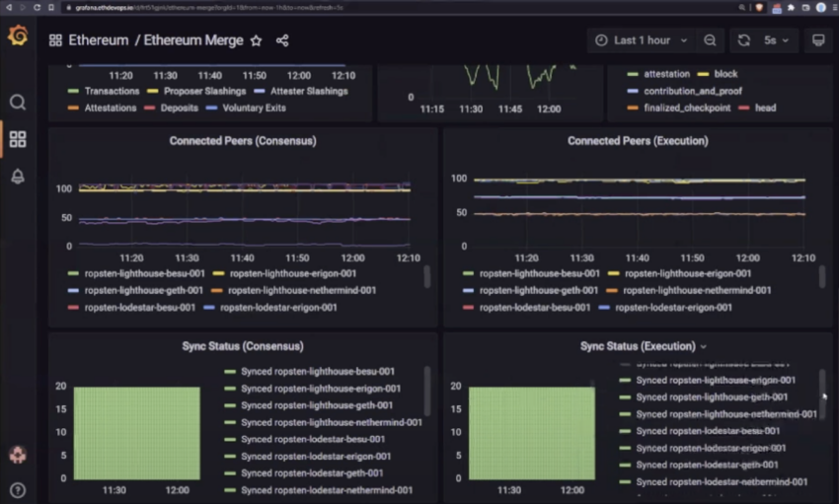Open the Last 1 hour time picker

642,40
